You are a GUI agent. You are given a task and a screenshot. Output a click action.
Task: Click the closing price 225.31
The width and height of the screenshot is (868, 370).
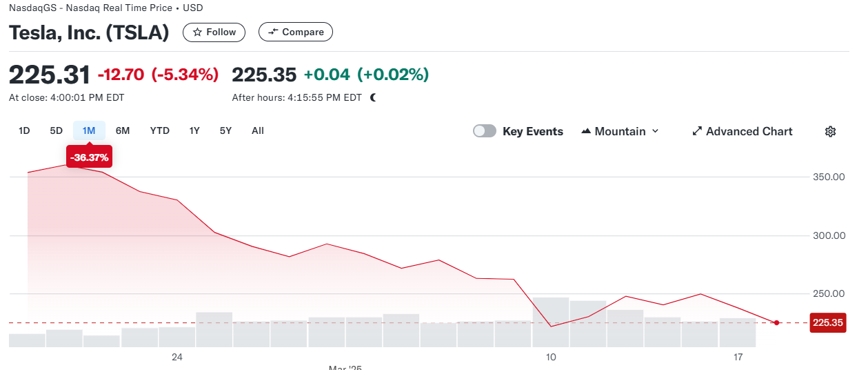click(50, 74)
